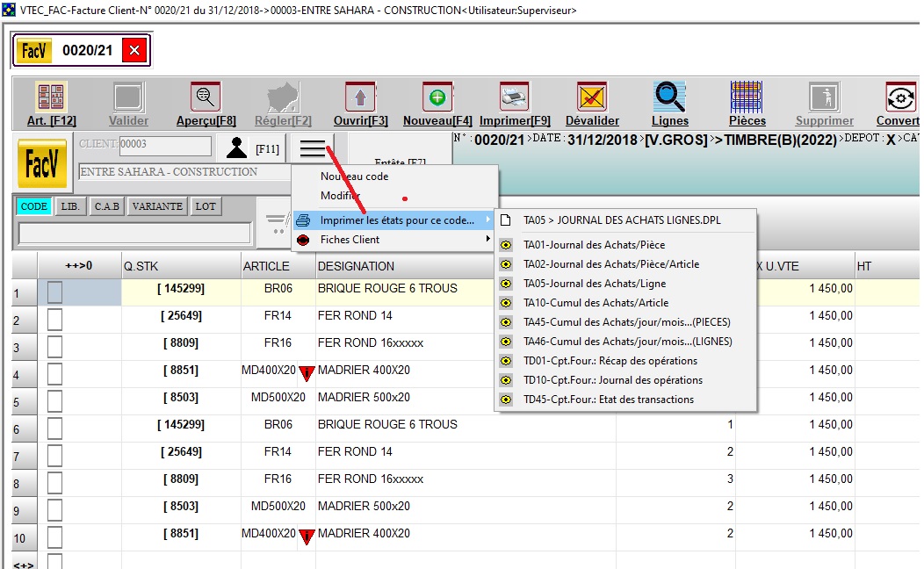Select 'MADRIER 500x20' in row 5

click(364, 398)
